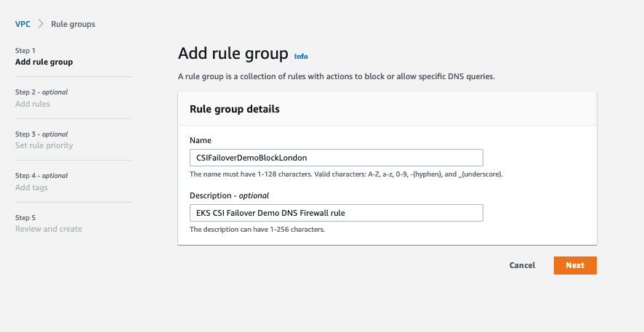Click the Rule group details panel header
The width and height of the screenshot is (644, 332).
tap(387, 109)
